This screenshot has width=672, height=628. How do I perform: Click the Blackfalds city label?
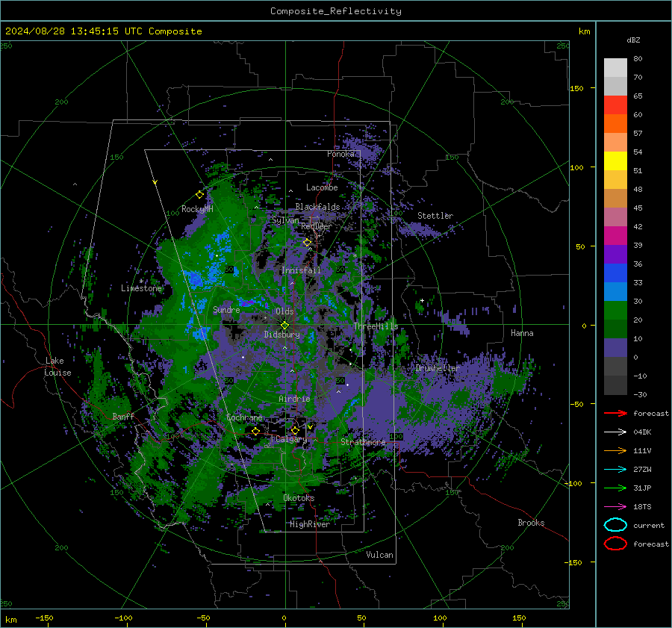click(x=317, y=207)
